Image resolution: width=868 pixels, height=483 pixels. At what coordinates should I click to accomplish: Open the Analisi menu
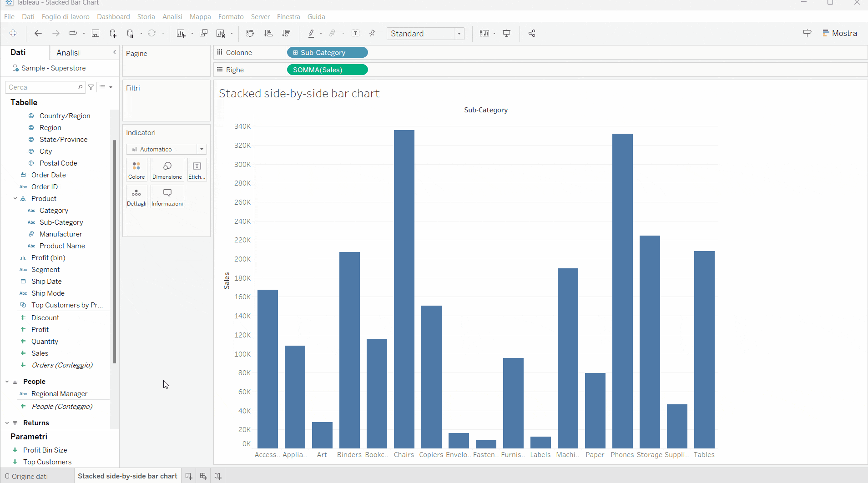click(x=172, y=16)
